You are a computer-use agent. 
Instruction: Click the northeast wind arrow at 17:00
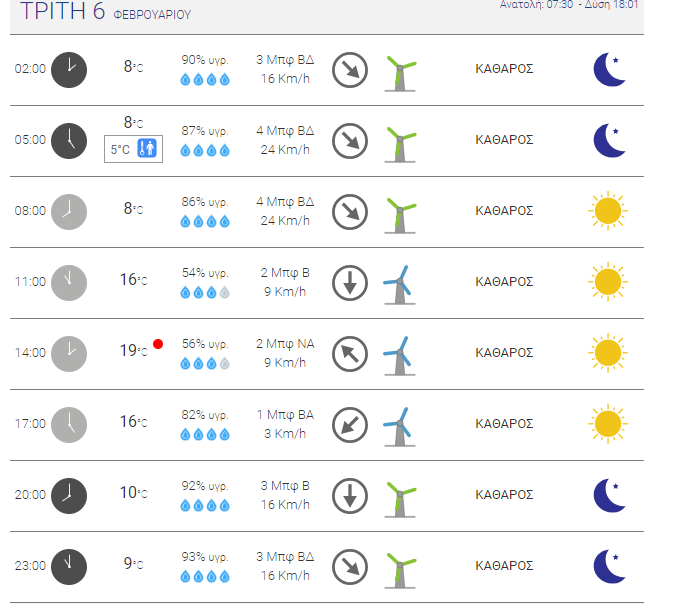click(350, 425)
